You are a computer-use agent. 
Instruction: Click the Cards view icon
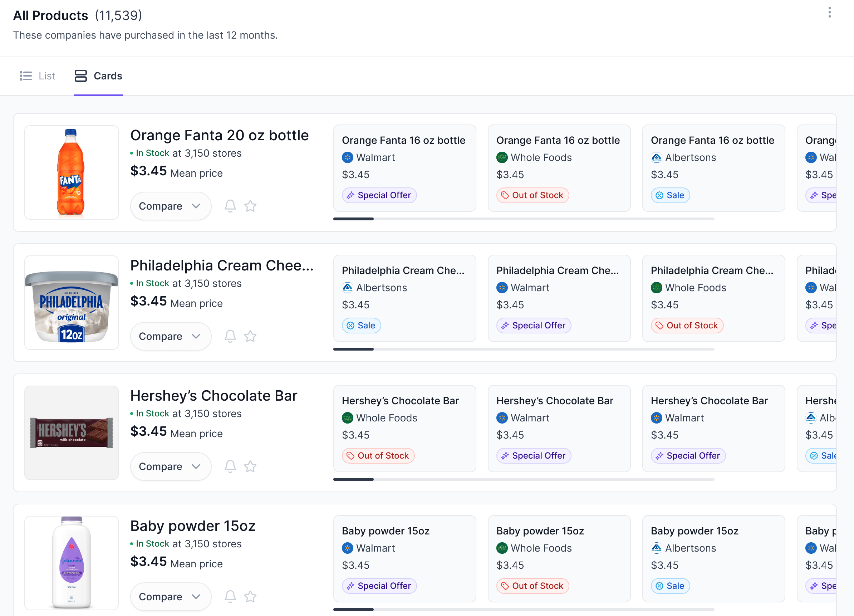tap(80, 76)
